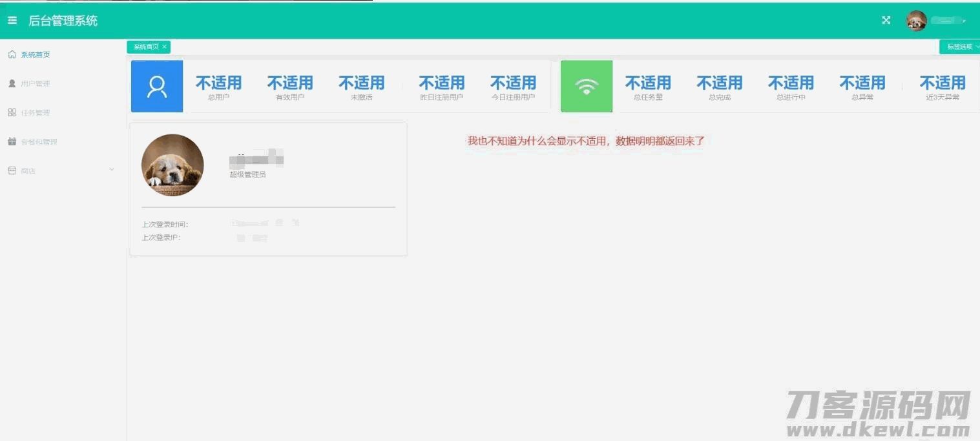980x441 pixels.
Task: Open the account dropdown arrow in header
Action: 964,21
